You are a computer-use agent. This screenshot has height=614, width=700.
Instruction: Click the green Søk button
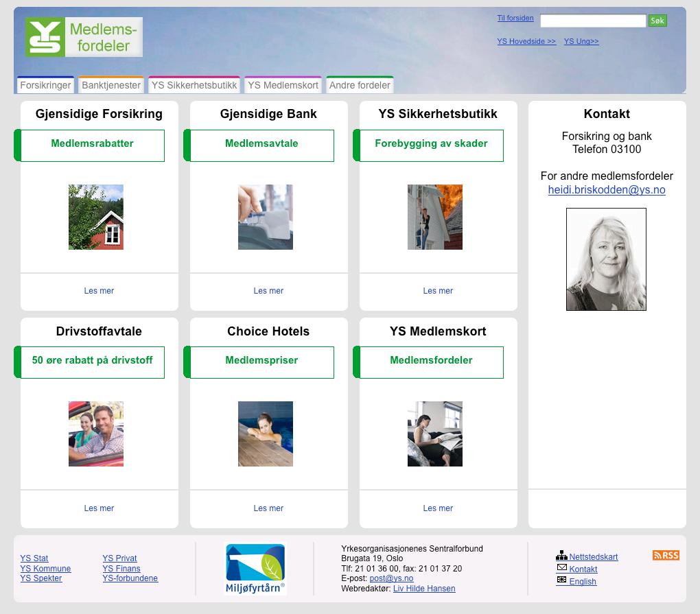coord(657,21)
